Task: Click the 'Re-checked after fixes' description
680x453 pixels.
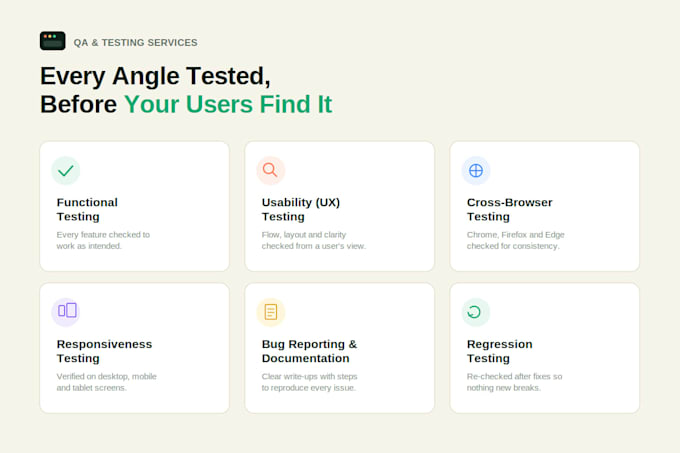Action: (514, 382)
